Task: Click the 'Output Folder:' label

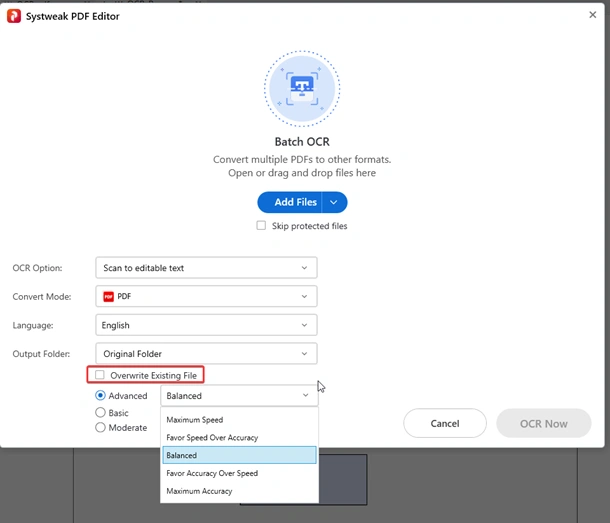Action: (41, 354)
